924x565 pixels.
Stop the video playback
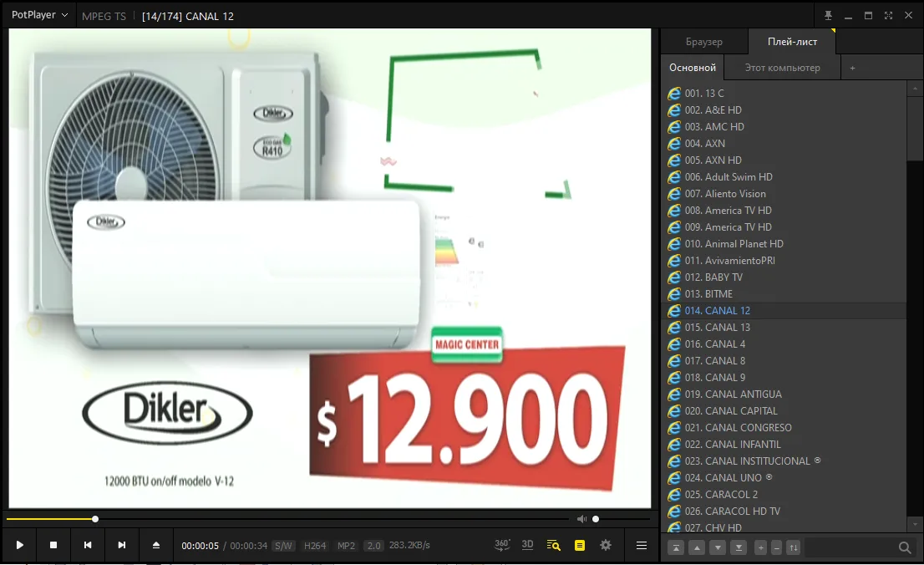pos(53,545)
